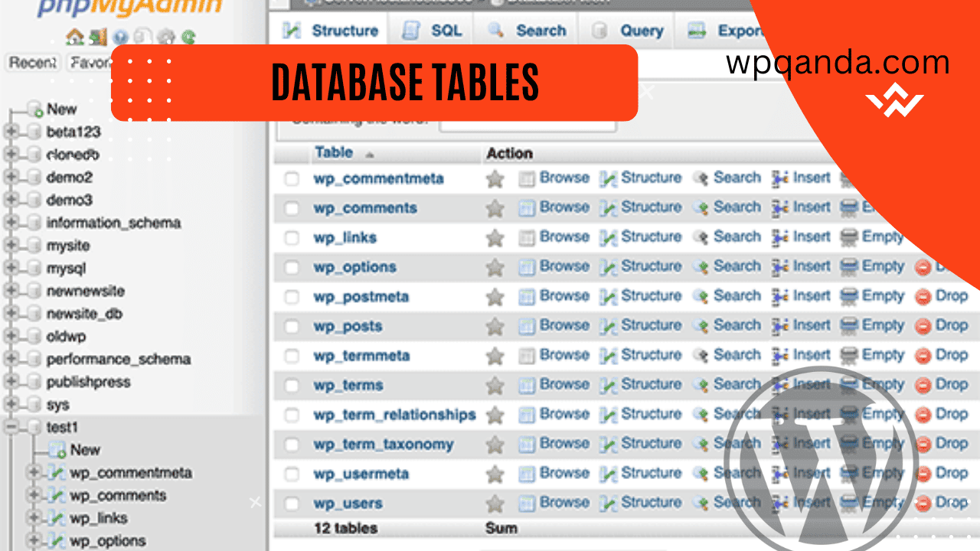Drop the wp_terms table
Screen dimensions: 980x551
coord(952,384)
